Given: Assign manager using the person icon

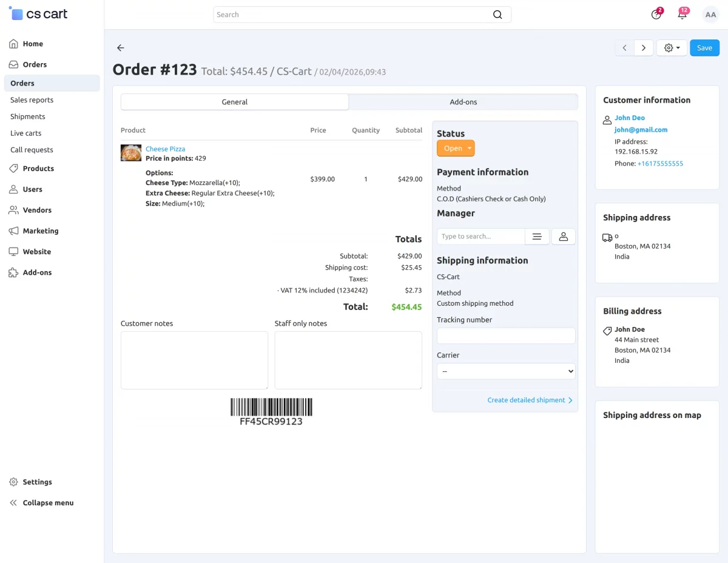Looking at the screenshot, I should tap(563, 236).
